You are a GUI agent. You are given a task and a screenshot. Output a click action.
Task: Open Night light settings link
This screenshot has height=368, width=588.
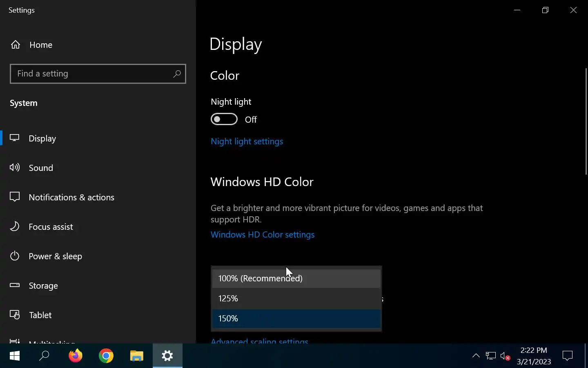(x=247, y=141)
